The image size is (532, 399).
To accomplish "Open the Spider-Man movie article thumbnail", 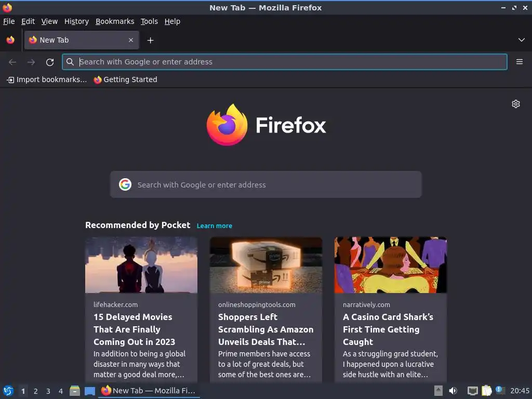I will [x=141, y=265].
